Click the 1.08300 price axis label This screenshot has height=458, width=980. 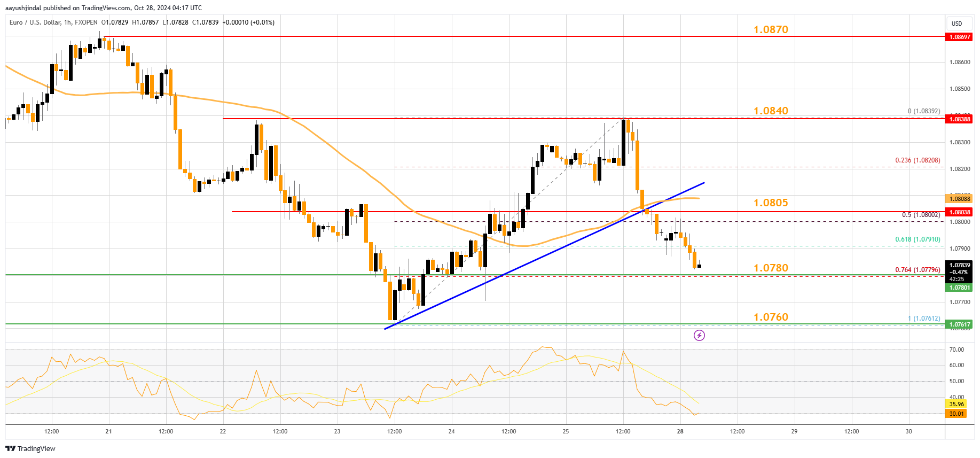(960, 142)
